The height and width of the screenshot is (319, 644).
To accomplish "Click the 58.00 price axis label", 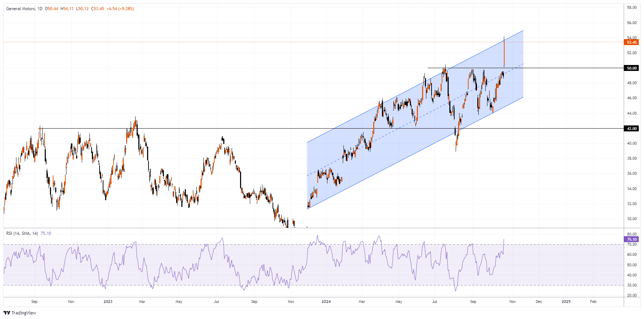I will 632,8.
